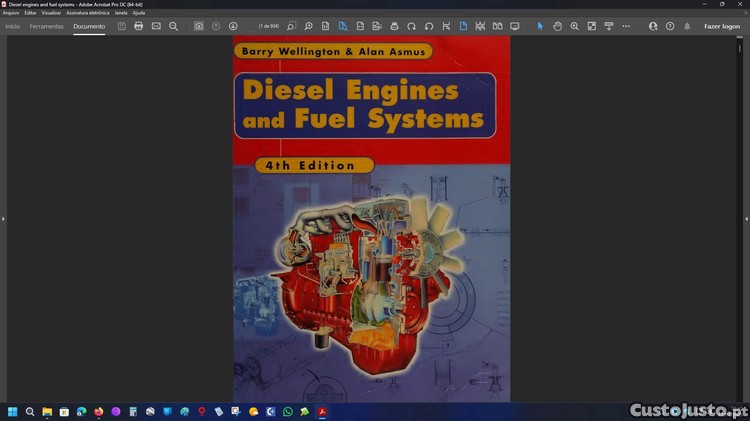Expand the right tools pane arrow

pyautogui.click(x=746, y=218)
